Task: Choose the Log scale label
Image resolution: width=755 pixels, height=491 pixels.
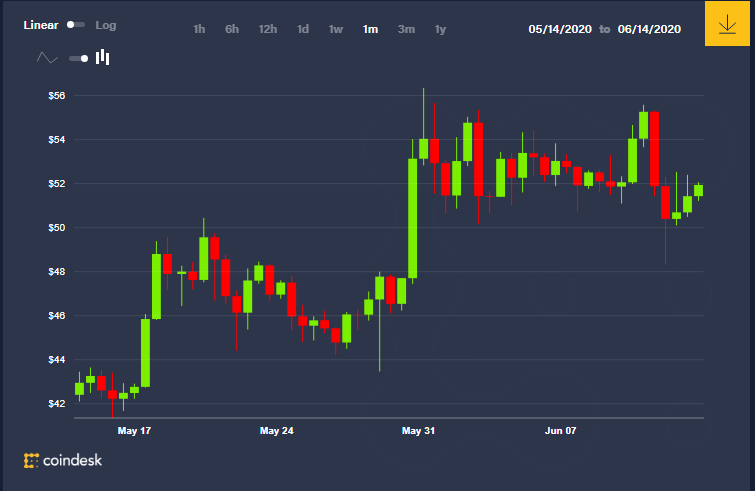Action: [105, 25]
